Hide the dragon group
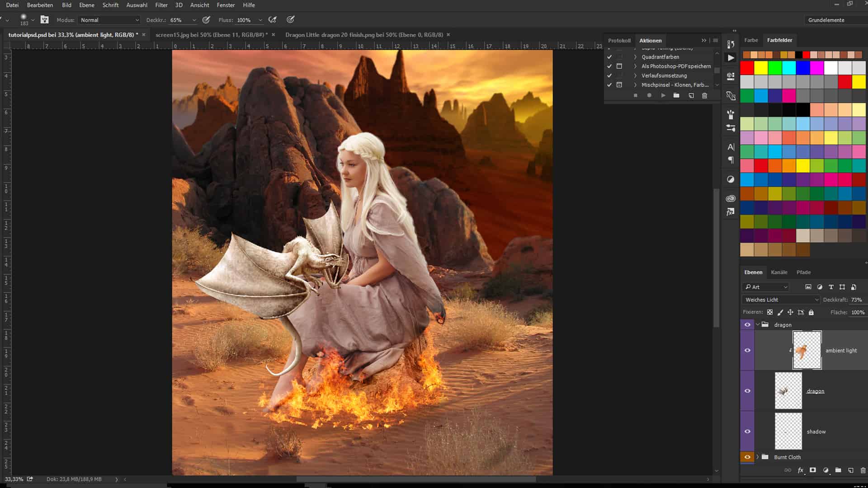Screen dimensions: 868x488 (x=747, y=325)
